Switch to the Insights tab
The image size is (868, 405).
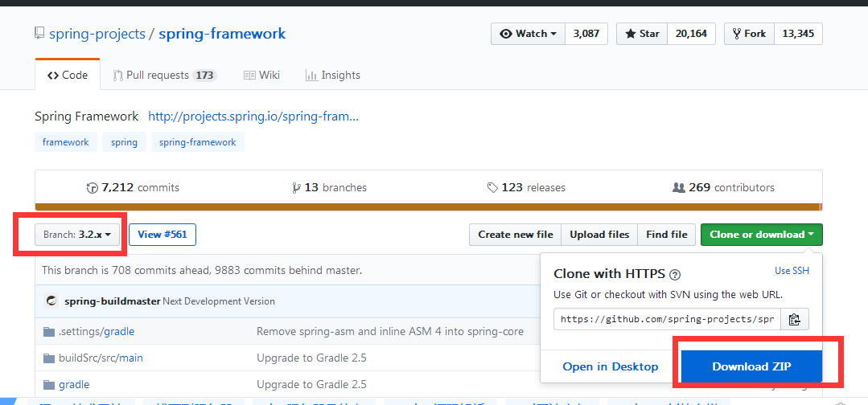point(333,75)
